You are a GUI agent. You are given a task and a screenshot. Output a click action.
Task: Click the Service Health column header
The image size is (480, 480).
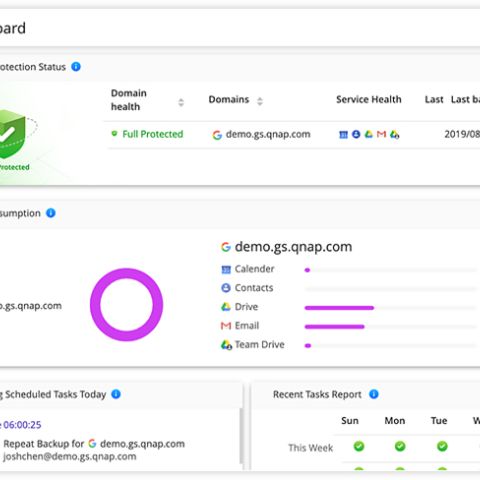369,99
